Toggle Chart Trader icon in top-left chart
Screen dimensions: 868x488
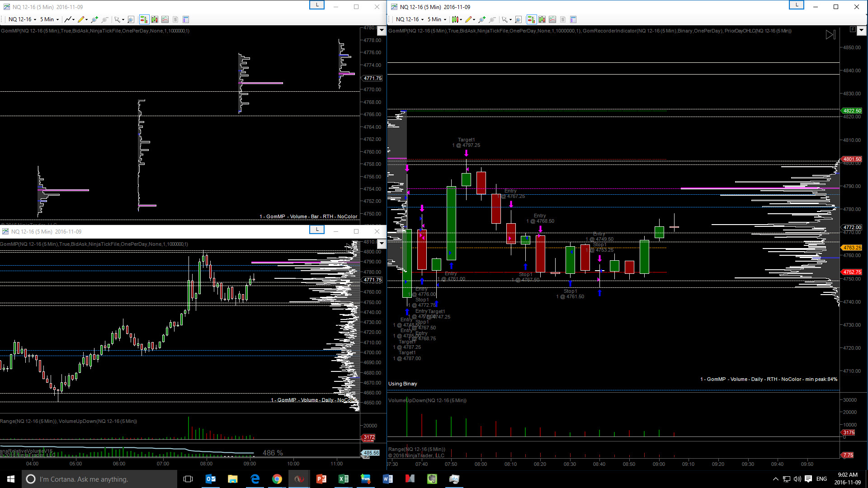coord(144,19)
